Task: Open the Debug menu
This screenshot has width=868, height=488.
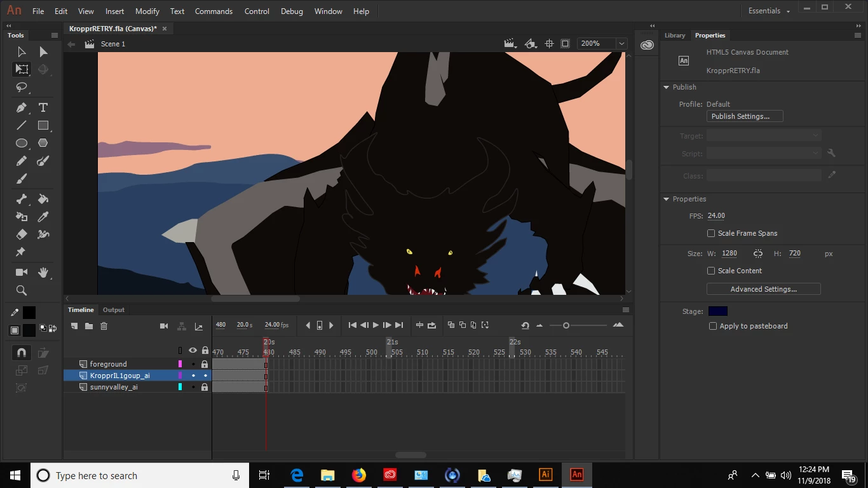Action: point(292,11)
